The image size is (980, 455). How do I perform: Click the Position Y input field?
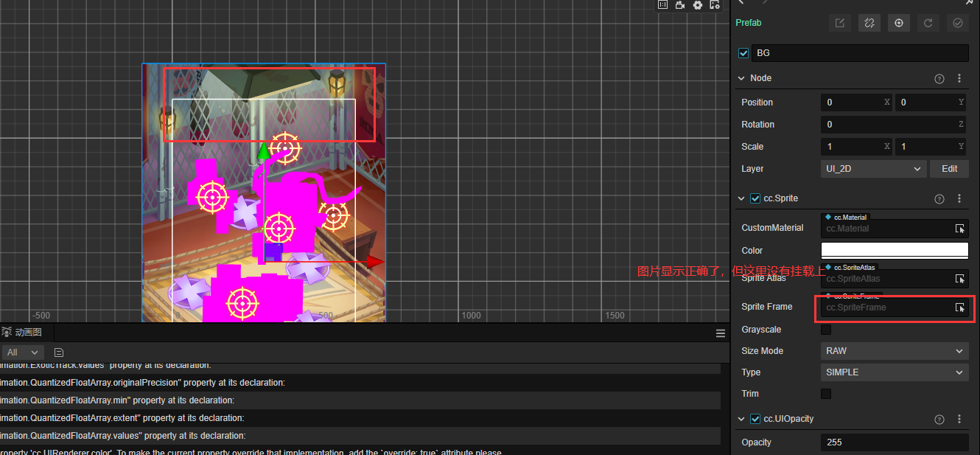point(931,103)
